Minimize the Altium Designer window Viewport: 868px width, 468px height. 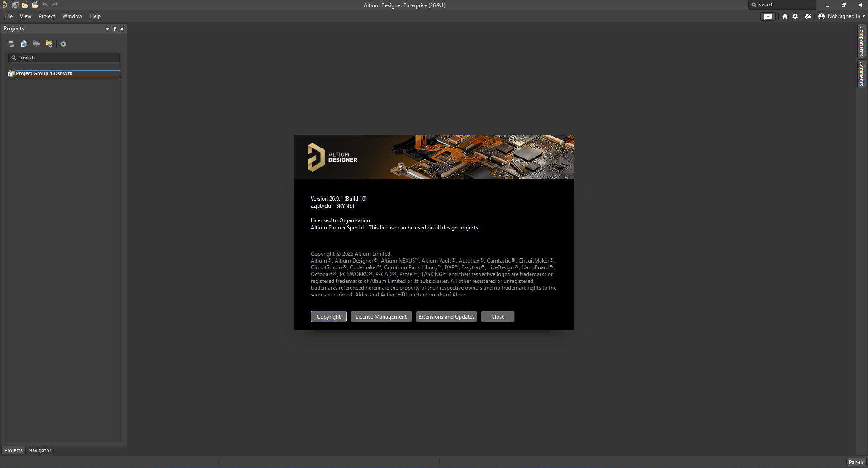tap(827, 5)
